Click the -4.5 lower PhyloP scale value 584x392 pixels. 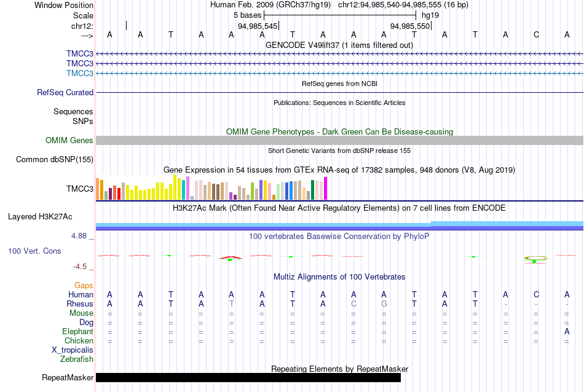coord(80,267)
